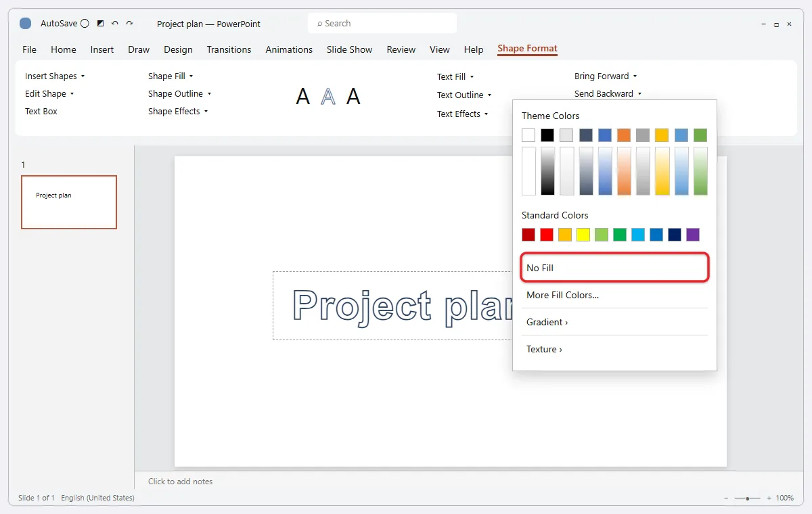Click the Redo arrow in the title bar
The height and width of the screenshot is (514, 812).
129,23
